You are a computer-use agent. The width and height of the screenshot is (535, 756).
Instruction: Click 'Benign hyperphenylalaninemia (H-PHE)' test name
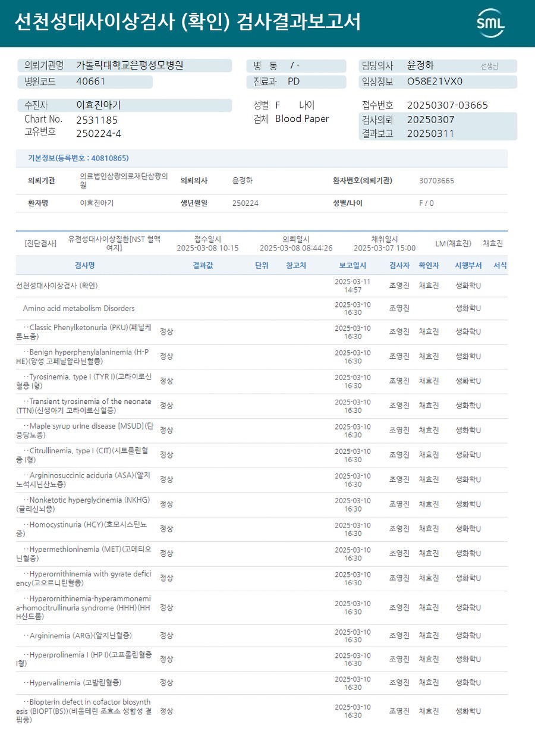tap(83, 356)
